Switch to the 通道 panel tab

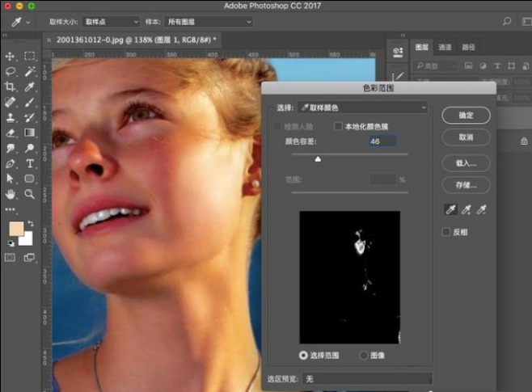point(445,48)
